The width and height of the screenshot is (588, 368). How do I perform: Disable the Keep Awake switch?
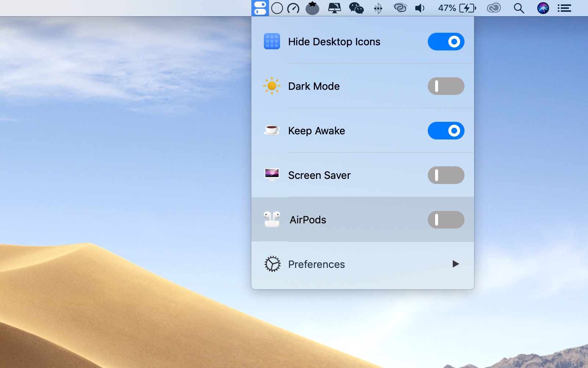[446, 131]
